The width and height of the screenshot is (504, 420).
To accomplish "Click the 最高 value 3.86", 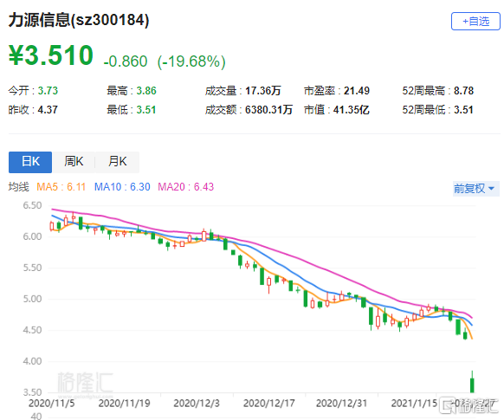I will click(146, 91).
